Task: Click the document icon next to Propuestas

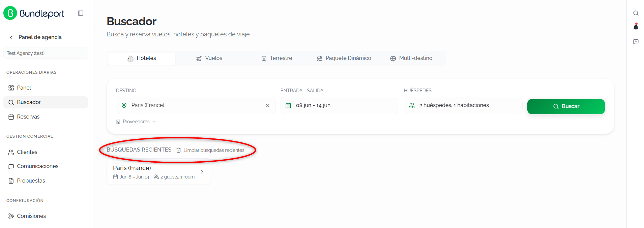Action: pyautogui.click(x=11, y=181)
